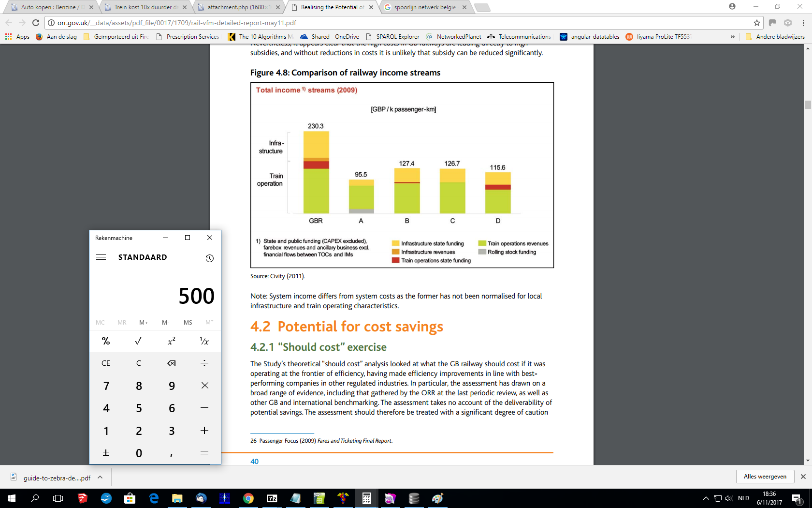The width and height of the screenshot is (812, 508).
Task: Open Microsoft Edge from taskbar
Action: (x=154, y=498)
